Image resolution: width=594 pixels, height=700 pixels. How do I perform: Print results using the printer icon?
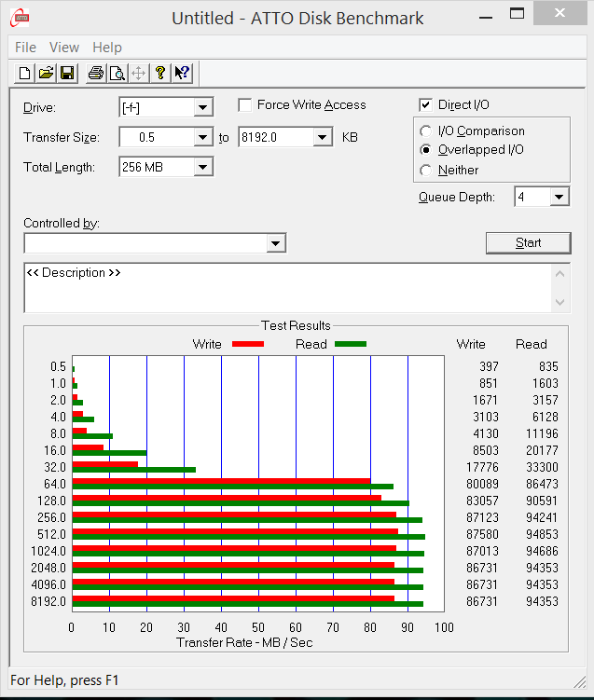[95, 73]
